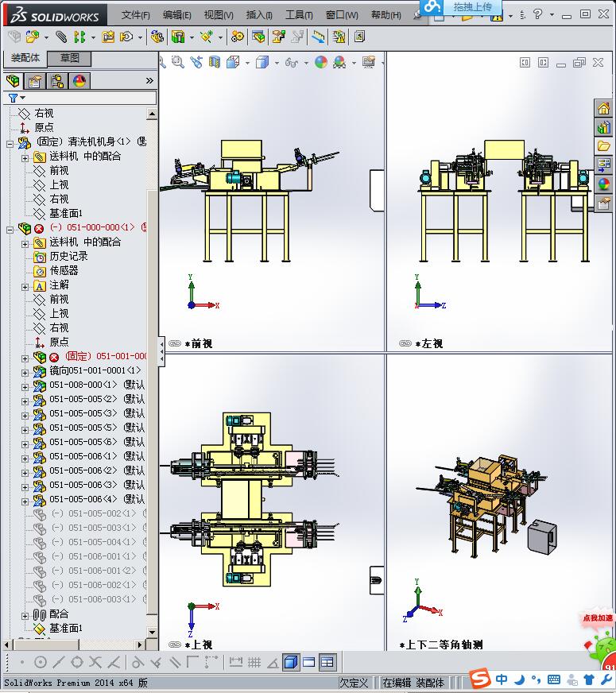Click the SolidWorks Resources home icon in task pane
616x693 pixels.
pyautogui.click(x=604, y=108)
